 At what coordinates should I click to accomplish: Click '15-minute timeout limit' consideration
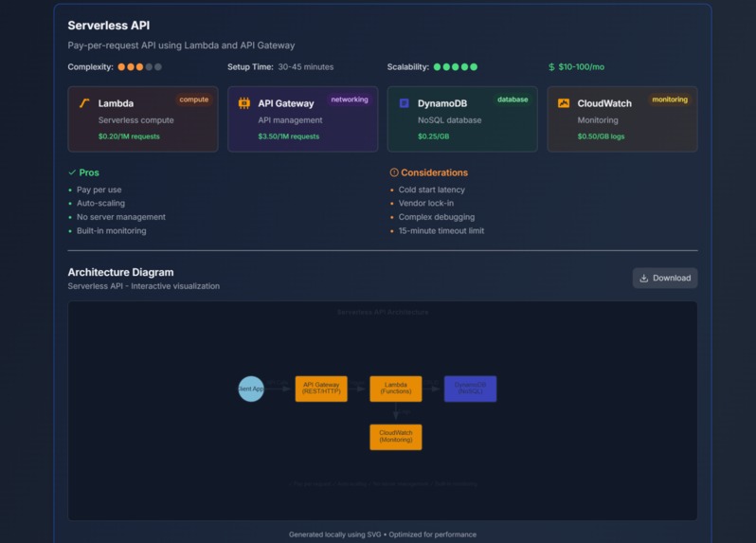pyautogui.click(x=441, y=230)
